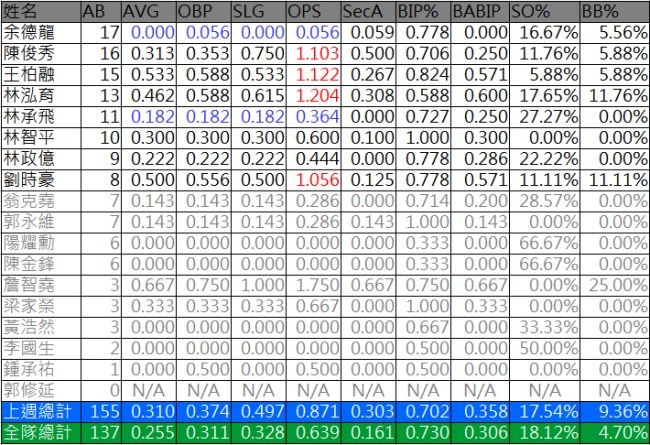This screenshot has height=445, width=650.
Task: Click 全隊總計 AB value 137
Action: point(105,433)
